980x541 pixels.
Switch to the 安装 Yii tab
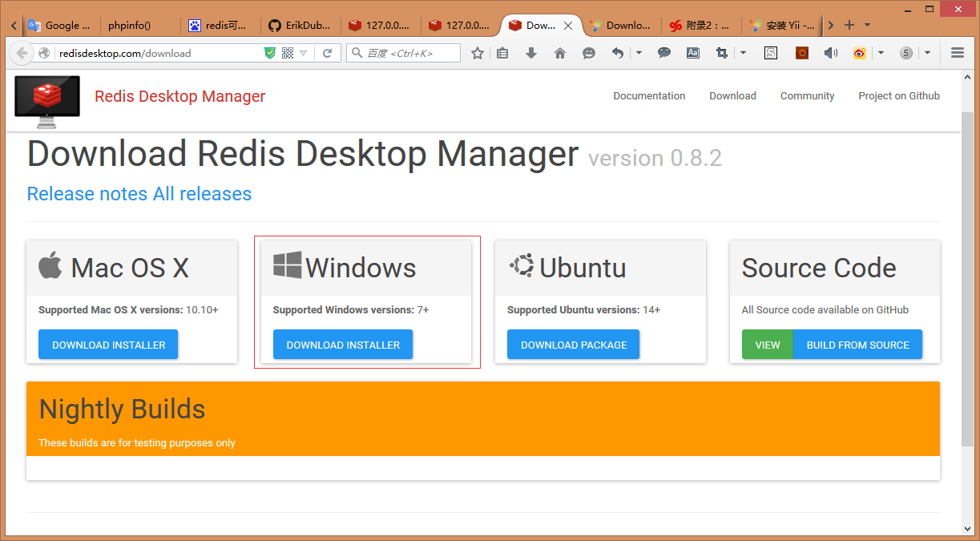(782, 25)
